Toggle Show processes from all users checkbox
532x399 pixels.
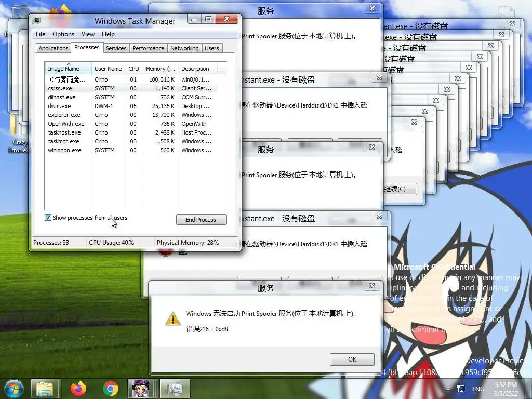(48, 218)
